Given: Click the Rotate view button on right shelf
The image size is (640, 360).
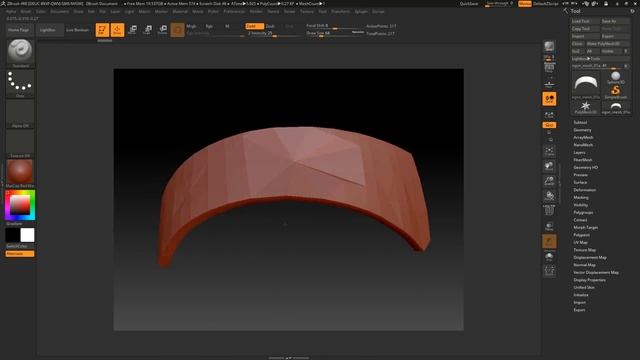Looking at the screenshot, I should pos(549,196).
